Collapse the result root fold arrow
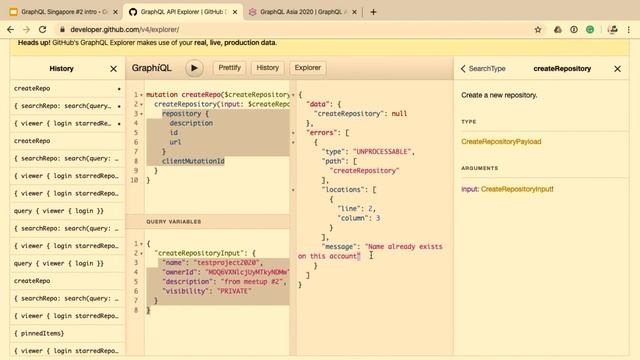This screenshot has width=640, height=360. (x=293, y=95)
